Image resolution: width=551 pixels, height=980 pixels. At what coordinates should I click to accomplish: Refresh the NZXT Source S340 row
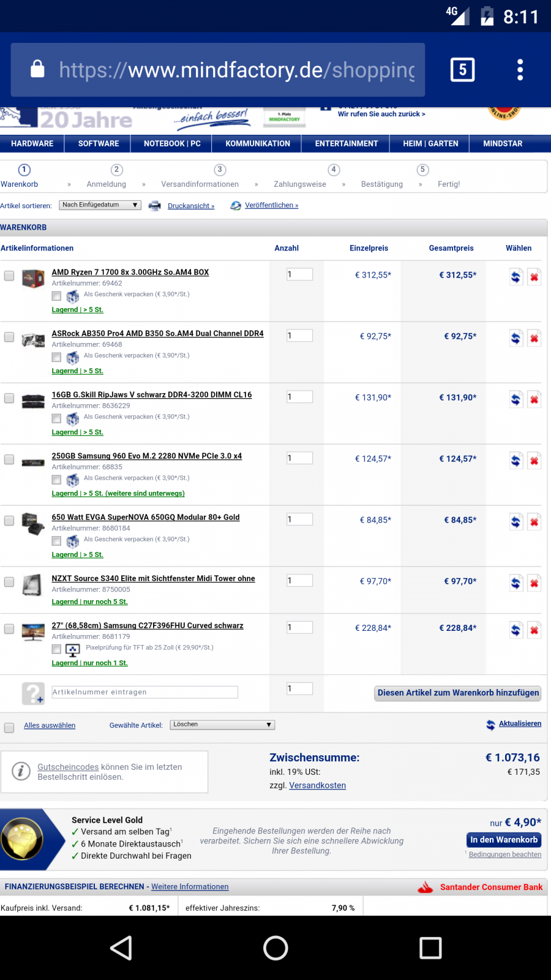[516, 582]
